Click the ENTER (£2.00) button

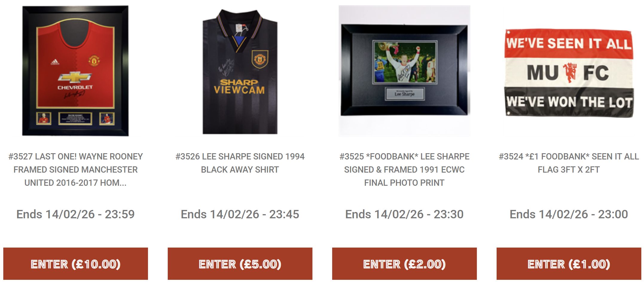click(x=404, y=264)
